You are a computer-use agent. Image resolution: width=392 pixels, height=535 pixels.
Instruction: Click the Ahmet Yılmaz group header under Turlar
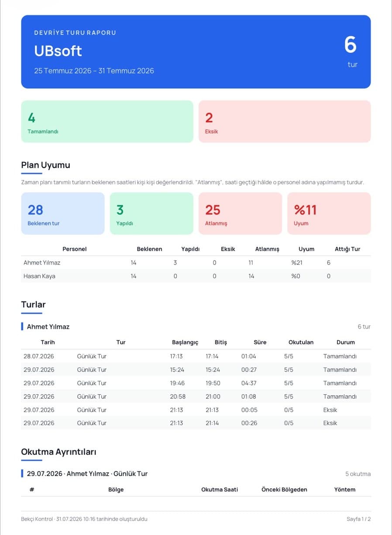pyautogui.click(x=48, y=327)
